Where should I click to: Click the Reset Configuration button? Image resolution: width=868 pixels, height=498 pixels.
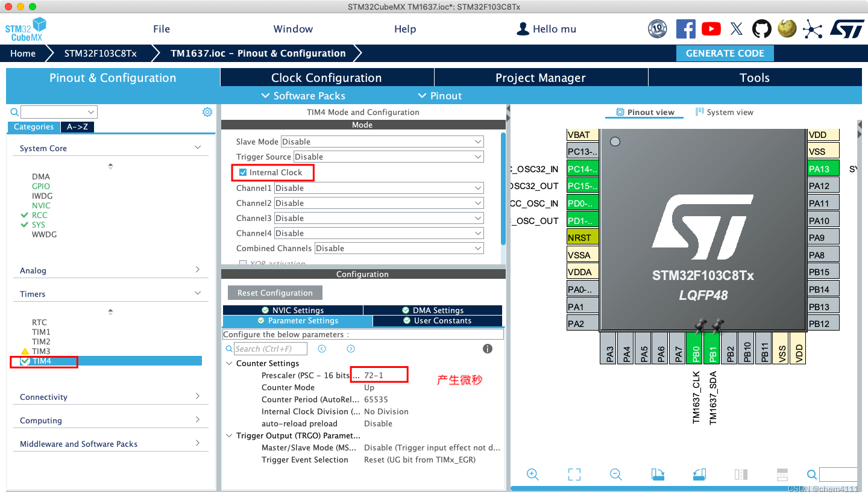(x=275, y=292)
